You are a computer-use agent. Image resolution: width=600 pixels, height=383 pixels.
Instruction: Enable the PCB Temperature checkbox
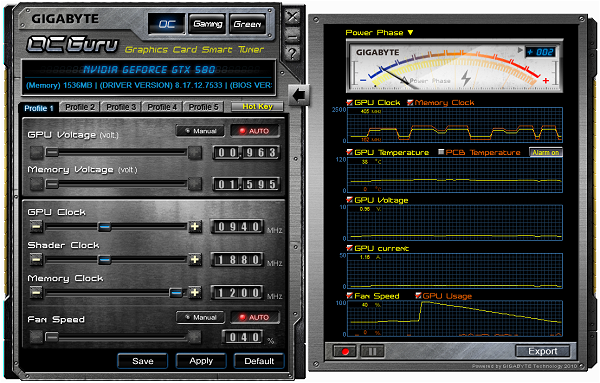point(441,152)
